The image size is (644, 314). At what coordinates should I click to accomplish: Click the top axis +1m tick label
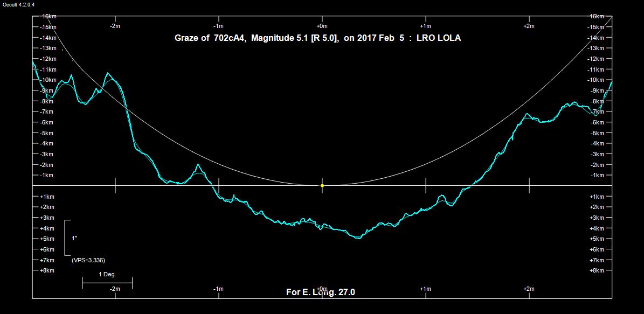click(x=425, y=26)
